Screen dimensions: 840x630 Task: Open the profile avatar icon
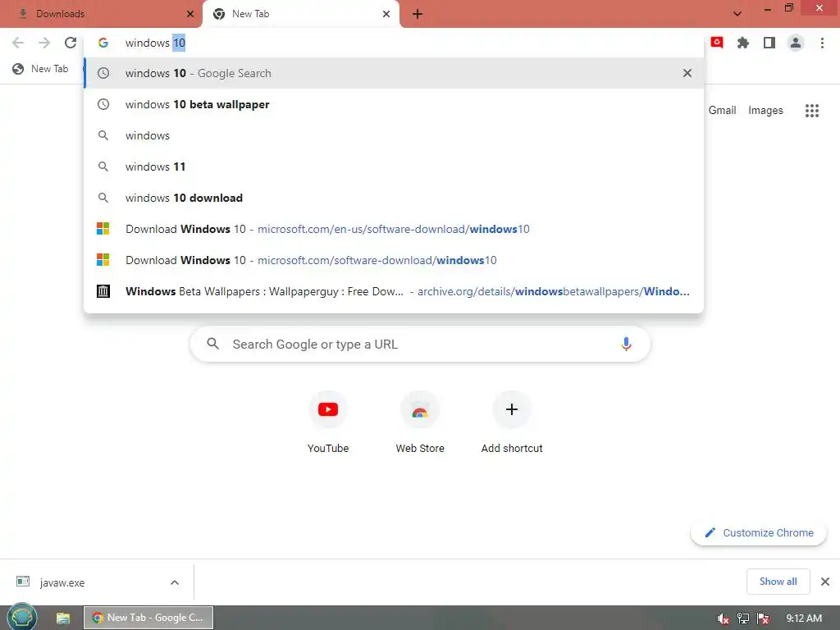coord(796,43)
